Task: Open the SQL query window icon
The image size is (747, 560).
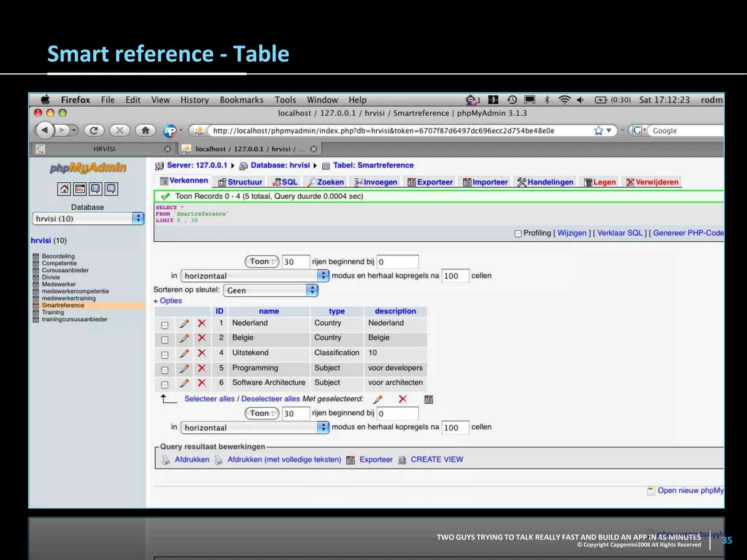Action: [80, 189]
